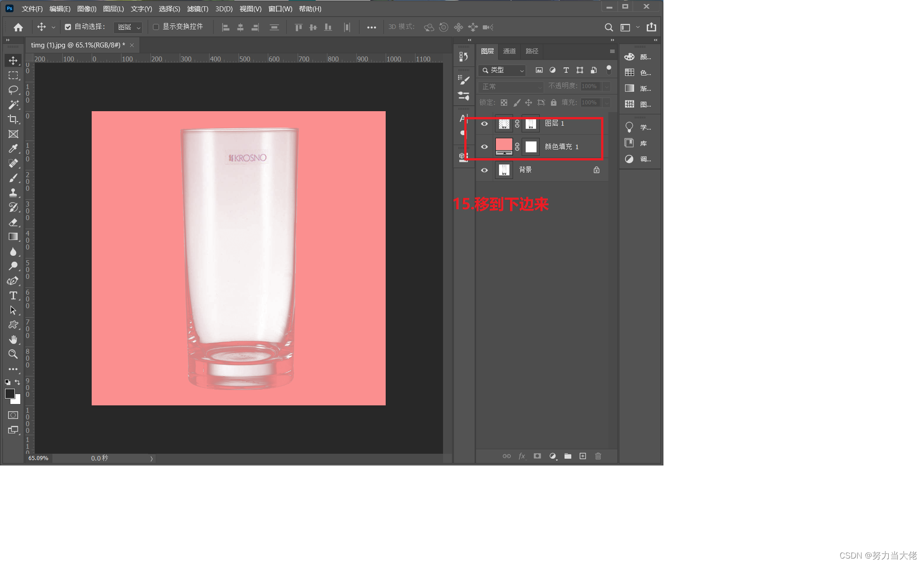Select the Magic Wand tool
924x564 pixels.
(x=13, y=104)
